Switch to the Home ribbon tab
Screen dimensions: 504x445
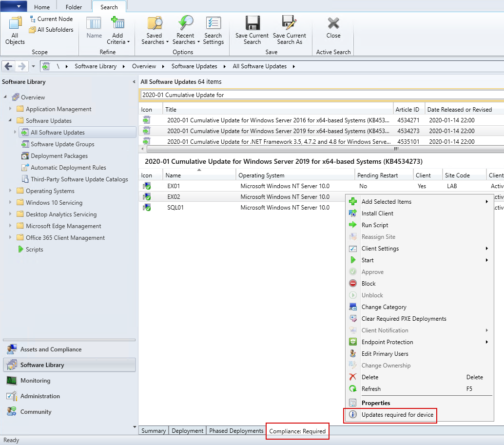point(42,7)
